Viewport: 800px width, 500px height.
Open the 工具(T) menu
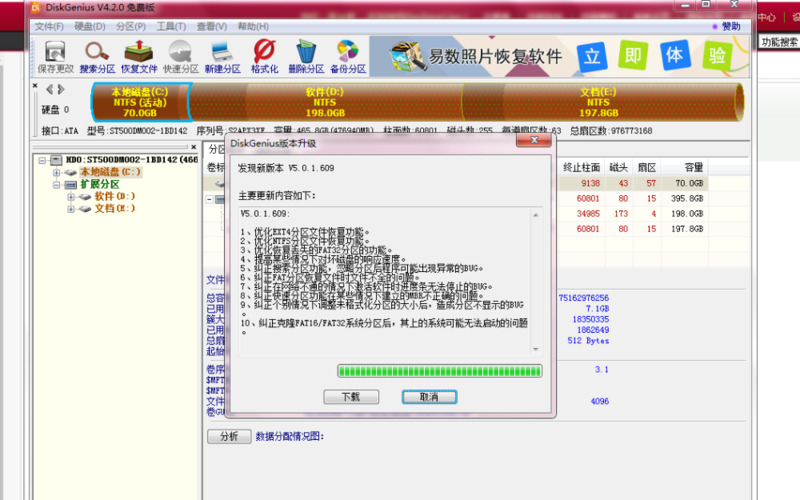(171, 27)
